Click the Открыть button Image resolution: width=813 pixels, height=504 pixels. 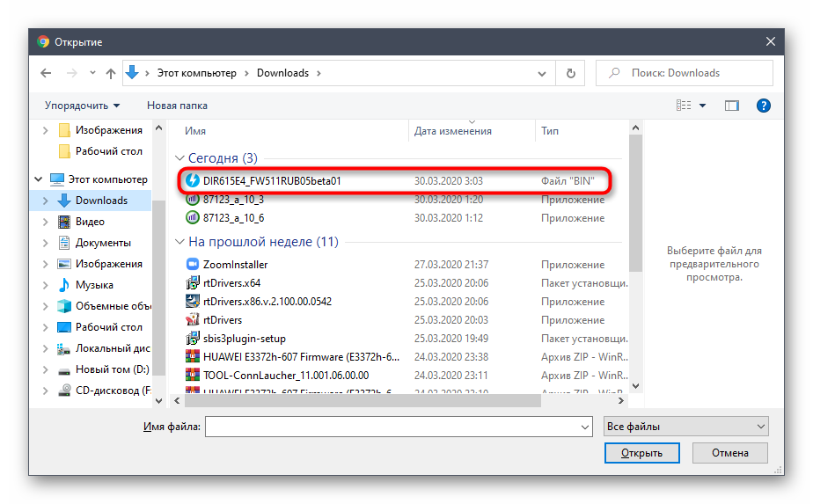pyautogui.click(x=641, y=453)
